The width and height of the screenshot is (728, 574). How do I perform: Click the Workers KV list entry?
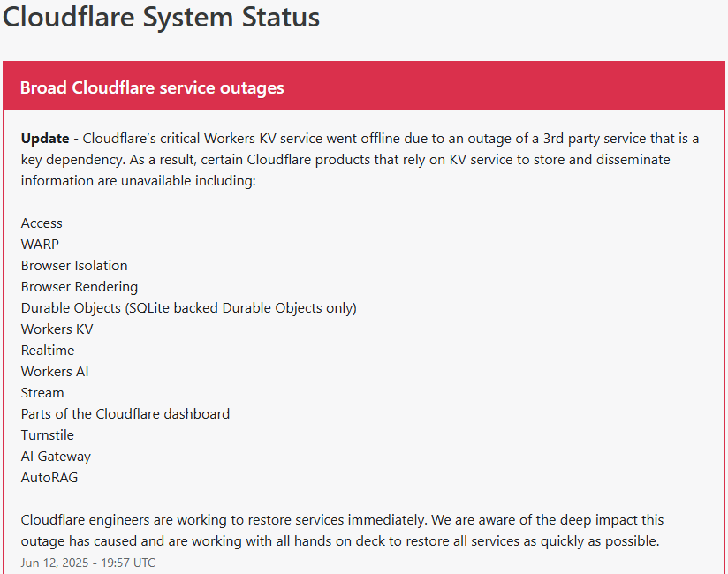pyautogui.click(x=57, y=329)
